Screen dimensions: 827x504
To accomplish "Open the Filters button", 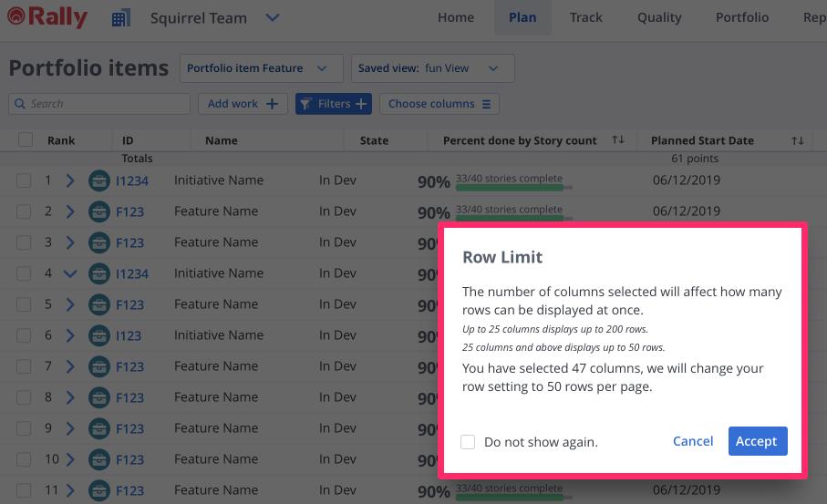I will click(334, 104).
